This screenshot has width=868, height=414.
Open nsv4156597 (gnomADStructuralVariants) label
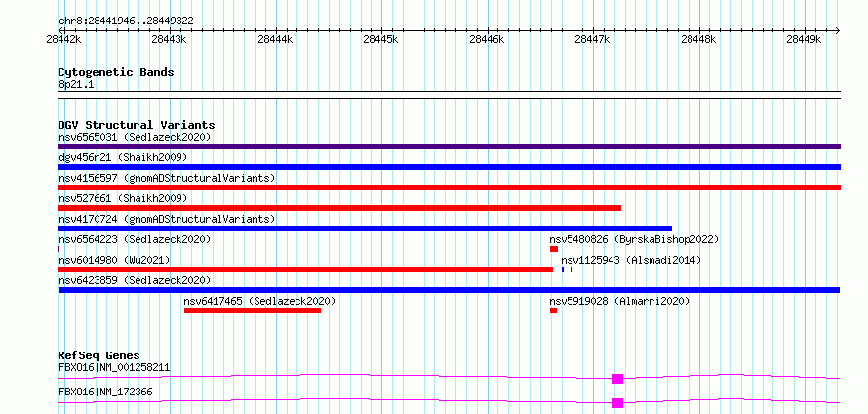tap(167, 178)
